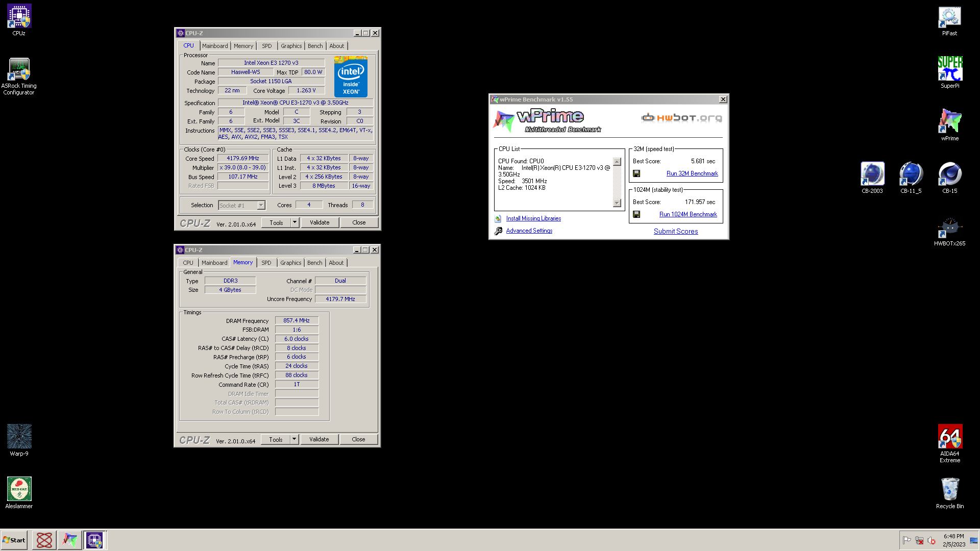The image size is (980, 551).
Task: Click Tools button in bottom CPU-Z window
Action: click(276, 439)
